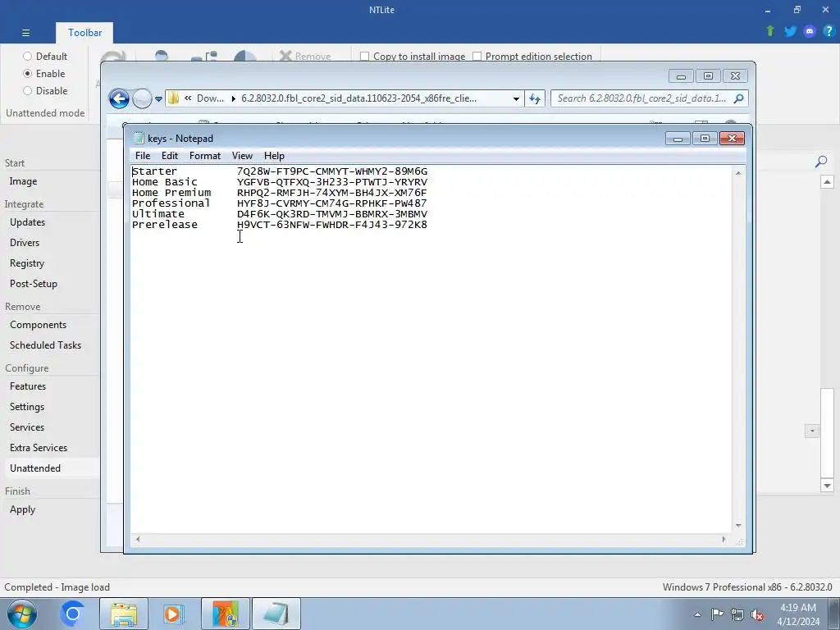Go to Image page in sidebar
Viewport: 840px width, 630px height.
coord(23,181)
